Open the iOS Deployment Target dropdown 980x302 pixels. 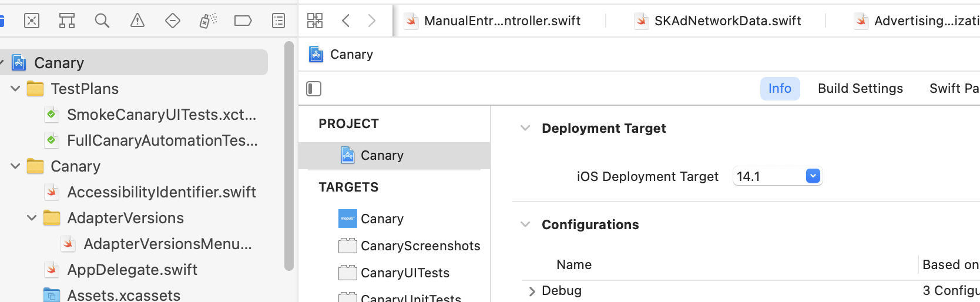(813, 176)
